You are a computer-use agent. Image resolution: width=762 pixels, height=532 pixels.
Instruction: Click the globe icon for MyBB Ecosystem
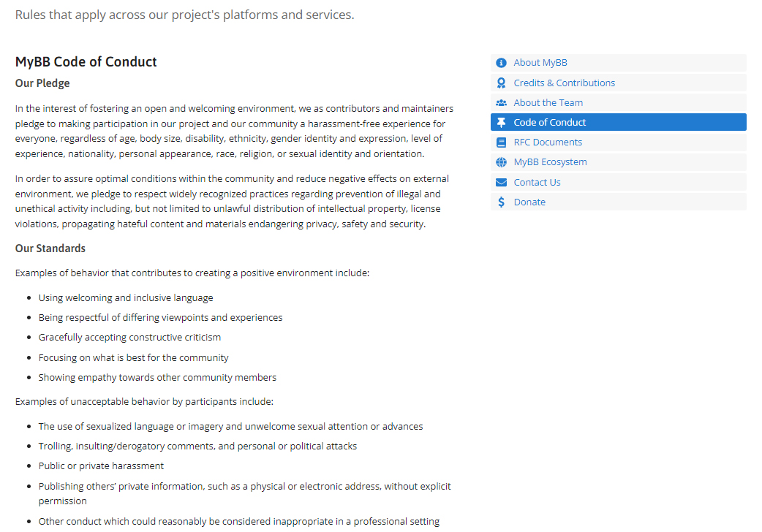point(501,162)
